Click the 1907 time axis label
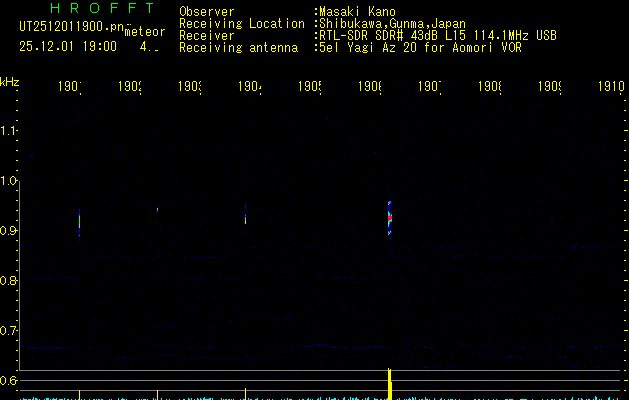 (430, 86)
